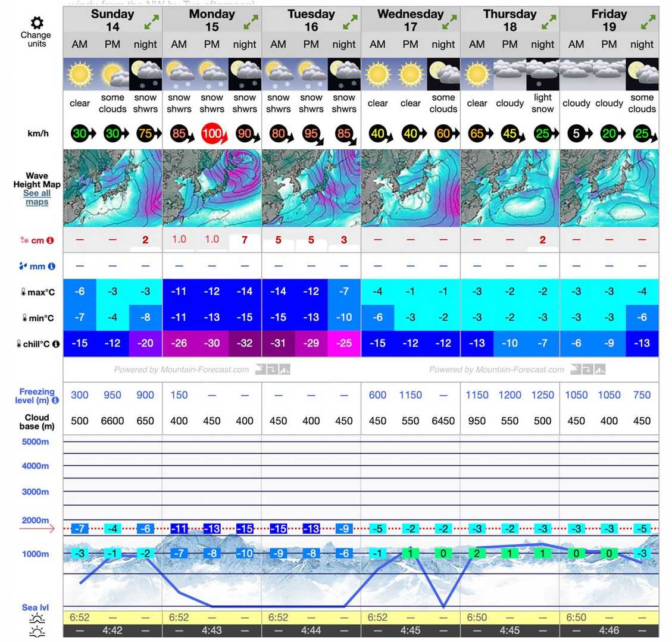
Task: Open the See all maps link
Action: coord(37,198)
